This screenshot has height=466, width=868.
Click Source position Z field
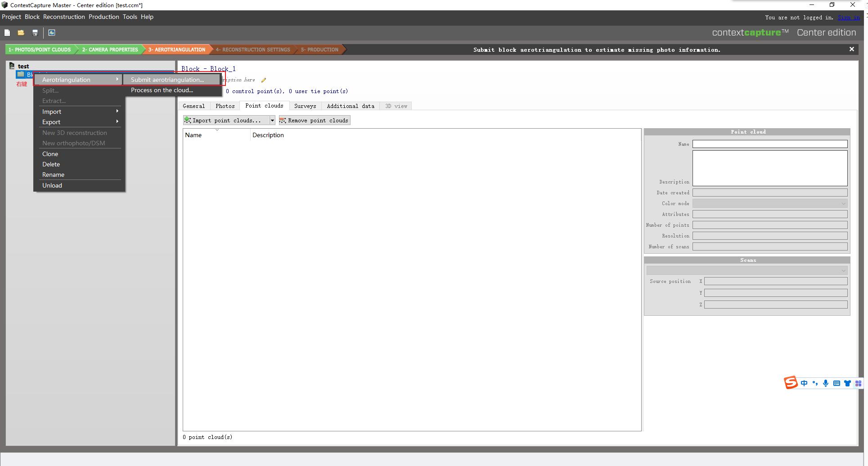[x=775, y=305]
